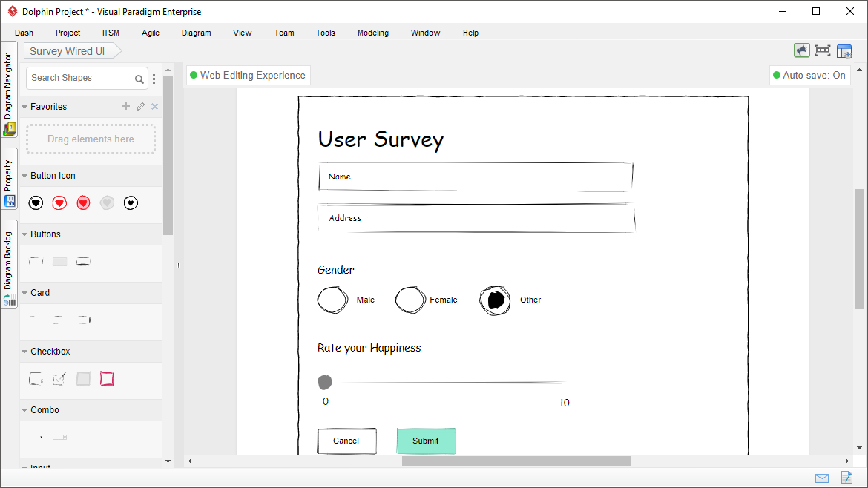Collapse the Checkbox section

coord(24,352)
